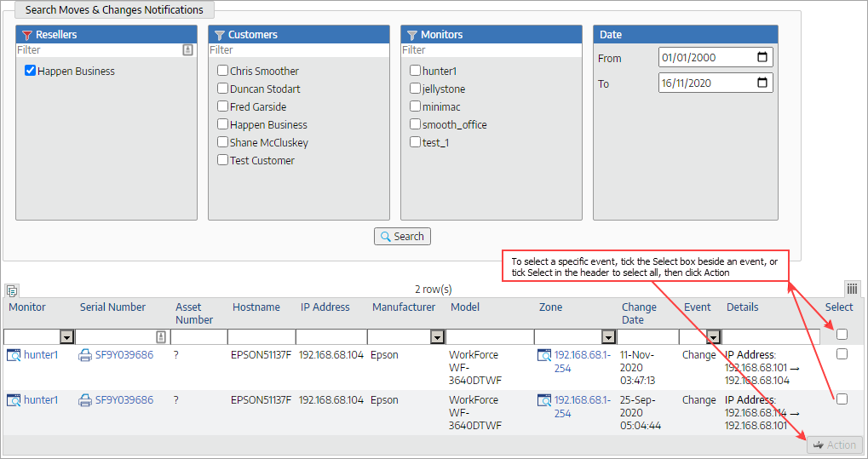Sort by the IP Address column header
Screen dimensions: 868x459
(x=325, y=307)
